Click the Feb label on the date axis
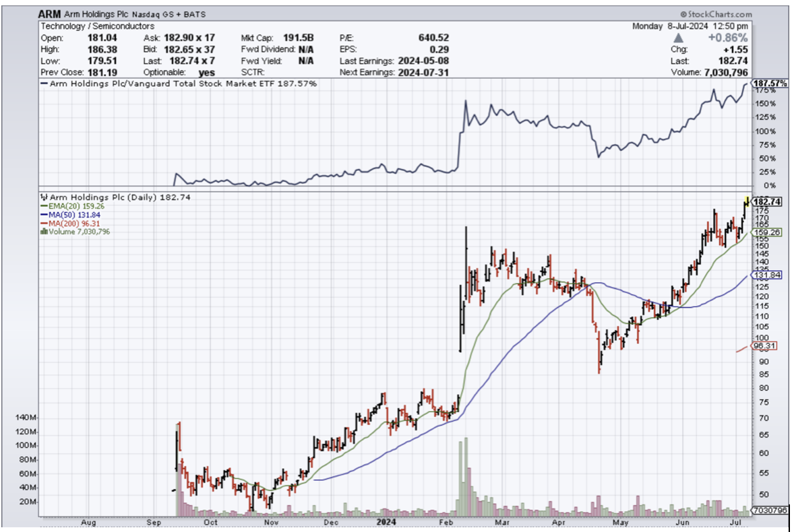The width and height of the screenshot is (794, 532). tap(447, 521)
